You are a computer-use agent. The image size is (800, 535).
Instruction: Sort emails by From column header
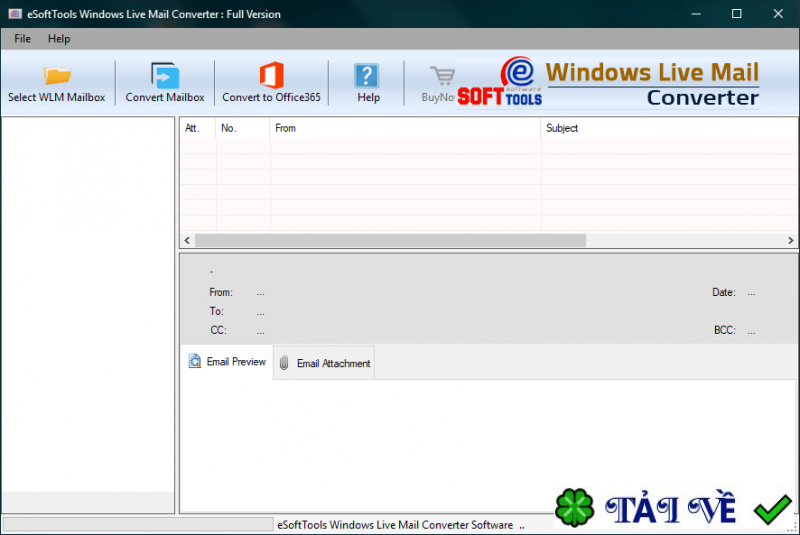coord(405,128)
